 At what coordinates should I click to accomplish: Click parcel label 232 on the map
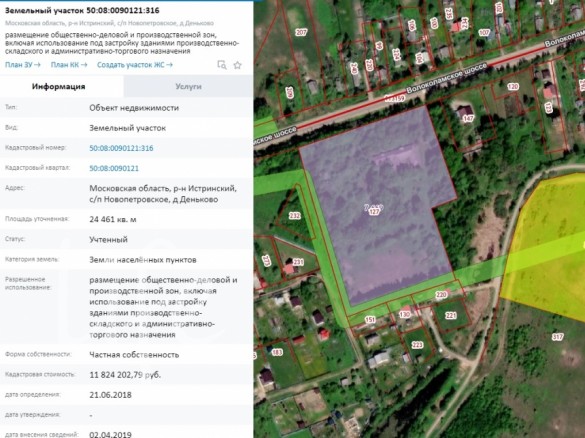point(294,216)
